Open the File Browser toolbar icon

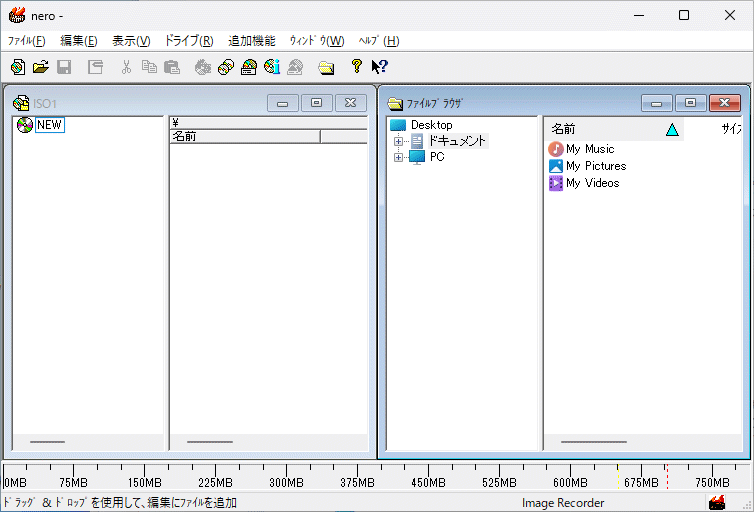(x=326, y=67)
